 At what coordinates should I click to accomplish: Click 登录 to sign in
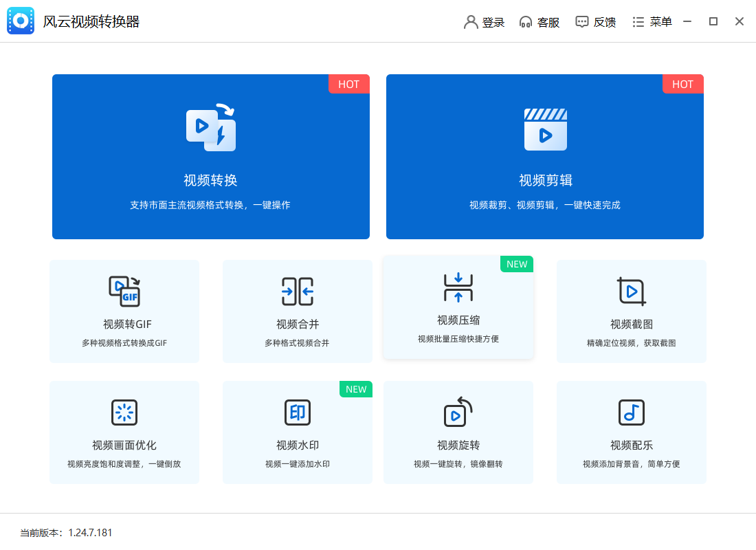click(x=485, y=21)
